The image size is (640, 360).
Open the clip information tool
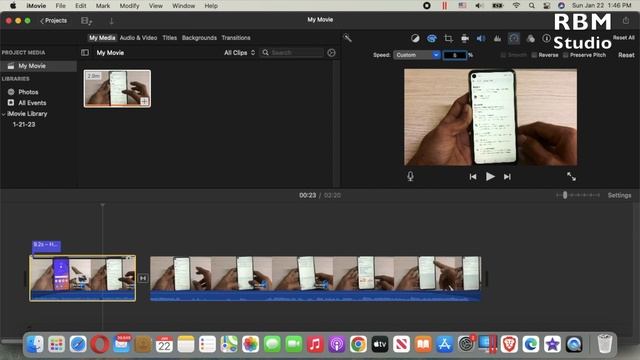click(x=546, y=38)
